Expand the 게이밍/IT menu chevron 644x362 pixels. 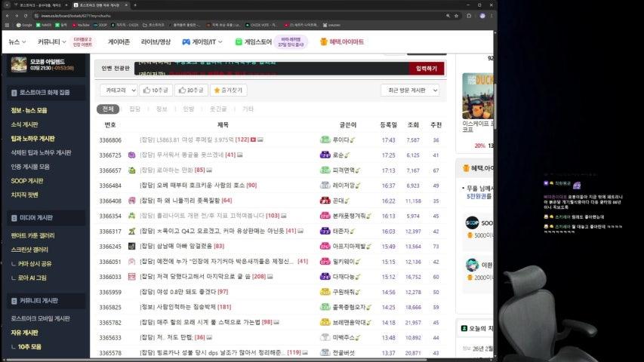(220, 42)
